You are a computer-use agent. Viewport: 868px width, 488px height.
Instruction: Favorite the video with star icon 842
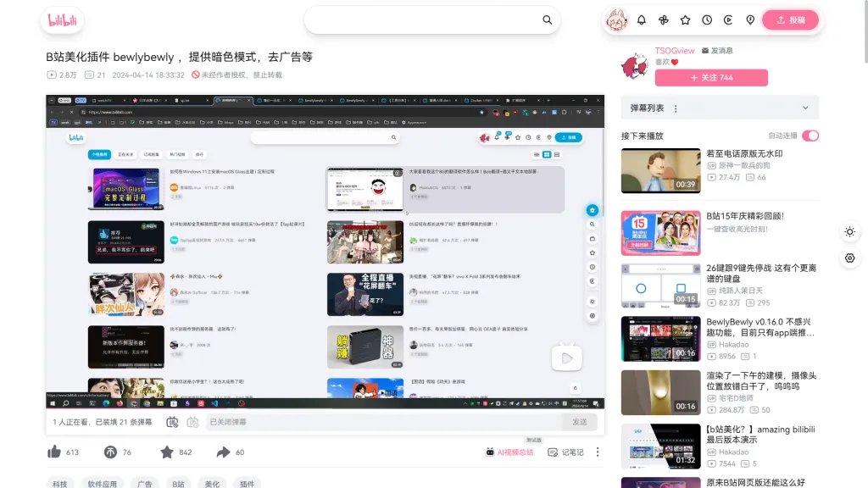(167, 452)
